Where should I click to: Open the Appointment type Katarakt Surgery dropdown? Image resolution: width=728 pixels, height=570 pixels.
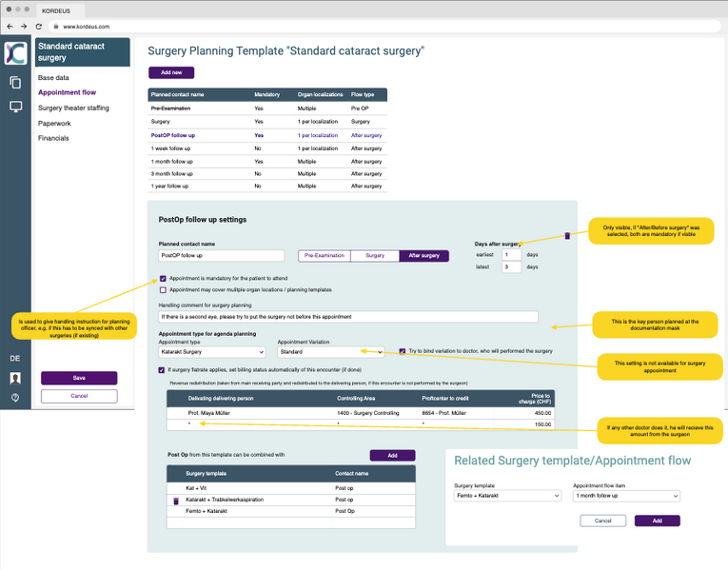coord(211,352)
